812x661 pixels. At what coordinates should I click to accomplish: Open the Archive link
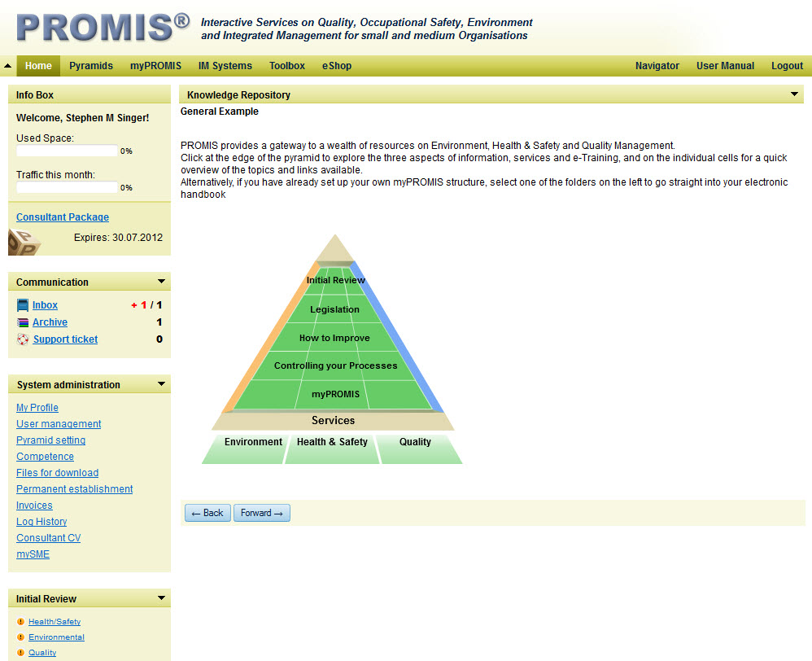click(x=50, y=322)
